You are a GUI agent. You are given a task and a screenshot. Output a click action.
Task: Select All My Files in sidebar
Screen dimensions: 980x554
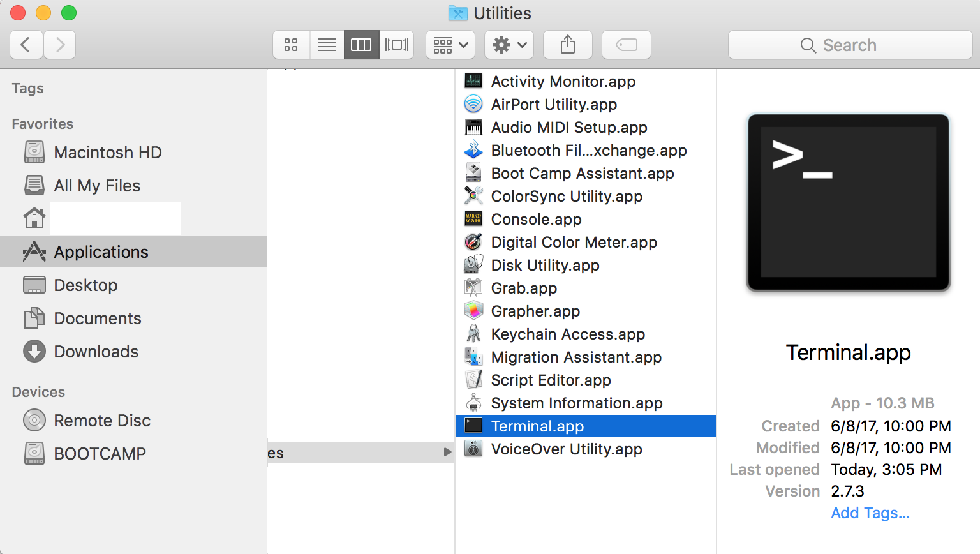click(133, 186)
